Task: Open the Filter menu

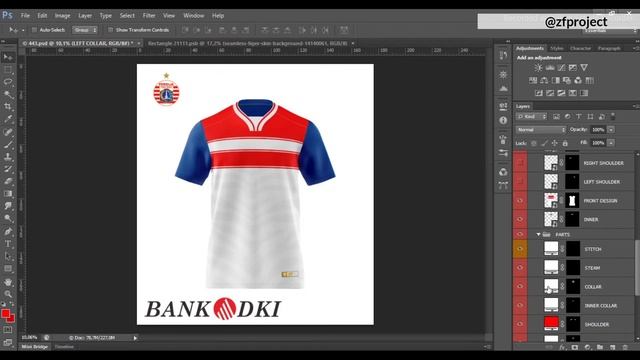Action: tap(149, 16)
